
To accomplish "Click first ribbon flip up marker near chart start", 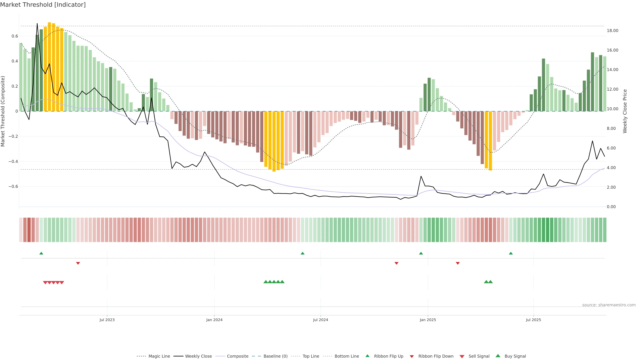I will coord(41,253).
